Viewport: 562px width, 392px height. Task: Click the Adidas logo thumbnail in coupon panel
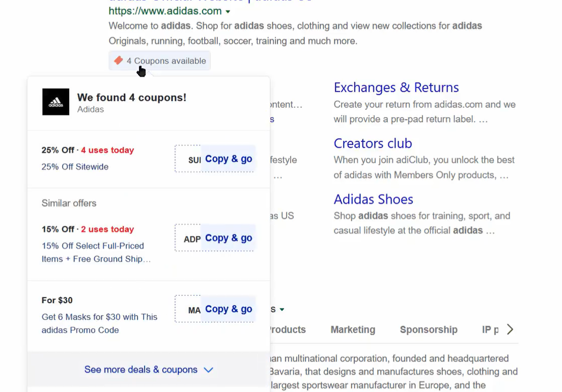tap(55, 102)
